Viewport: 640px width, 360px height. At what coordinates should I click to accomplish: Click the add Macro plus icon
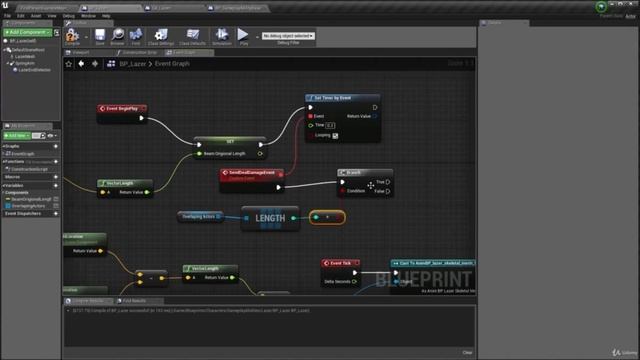[56, 177]
